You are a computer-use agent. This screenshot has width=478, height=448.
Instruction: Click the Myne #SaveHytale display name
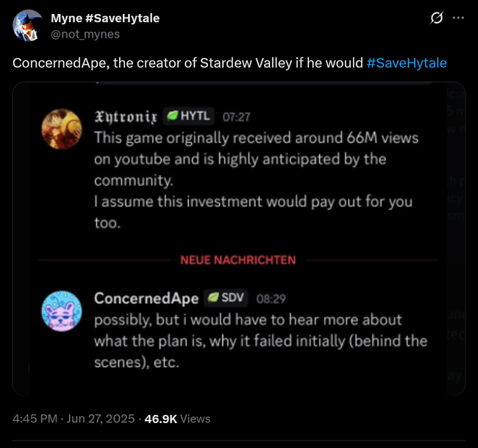click(x=104, y=18)
